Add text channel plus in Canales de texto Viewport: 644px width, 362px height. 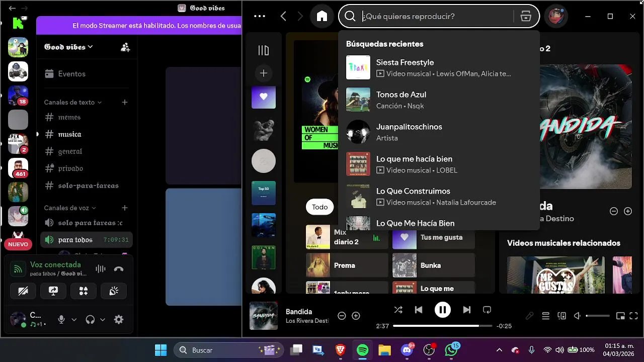tap(125, 102)
